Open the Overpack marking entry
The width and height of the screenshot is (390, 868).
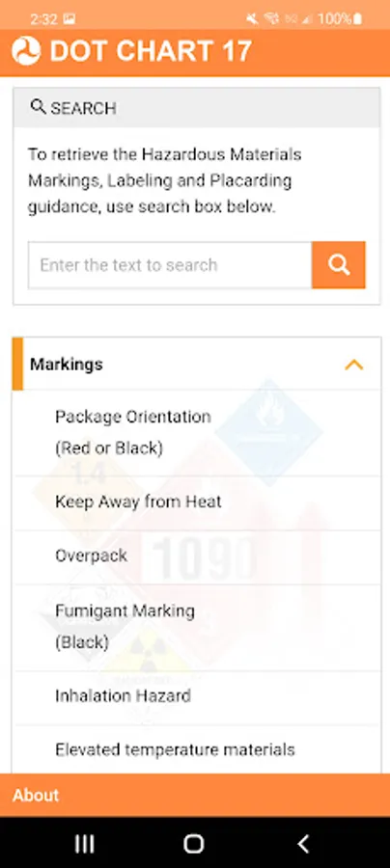tap(197, 556)
